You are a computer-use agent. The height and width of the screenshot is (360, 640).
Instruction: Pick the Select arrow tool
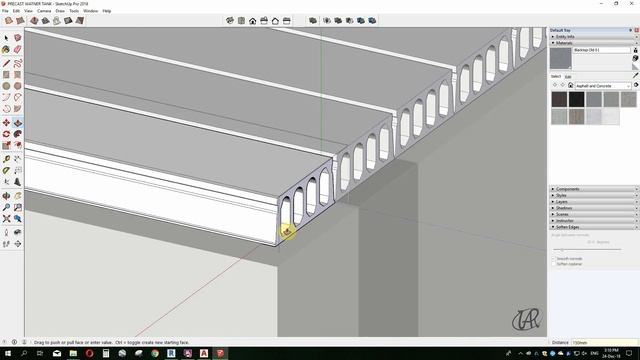[6, 38]
